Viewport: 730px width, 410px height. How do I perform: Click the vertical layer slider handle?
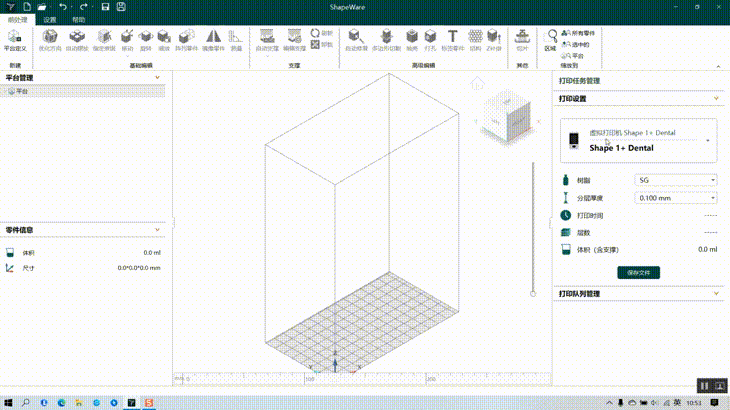[531, 295]
